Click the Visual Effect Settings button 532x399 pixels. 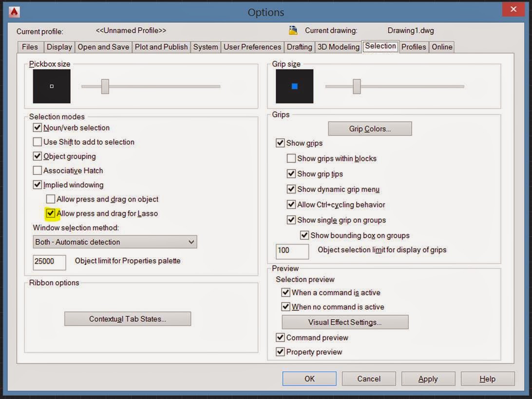(x=344, y=322)
